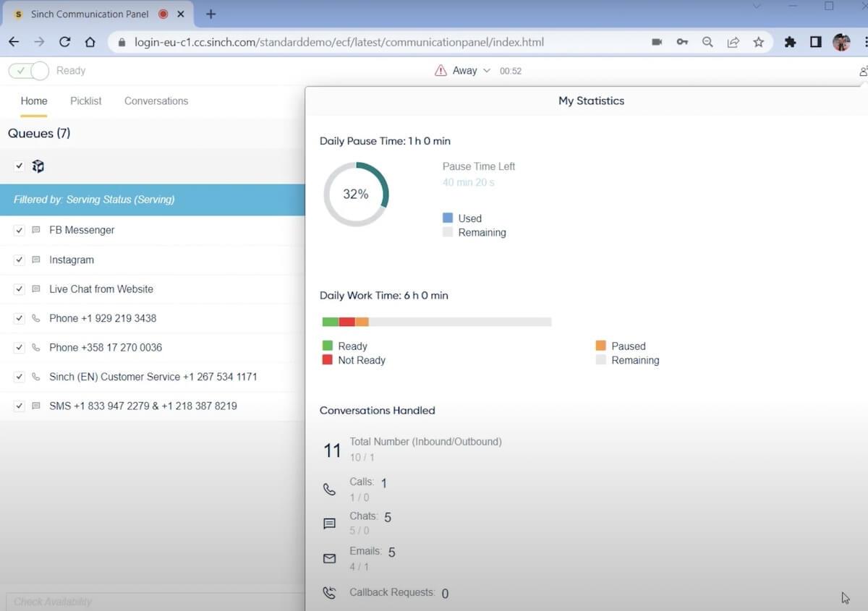Open a new browser tab
The image size is (868, 611).
(x=211, y=14)
